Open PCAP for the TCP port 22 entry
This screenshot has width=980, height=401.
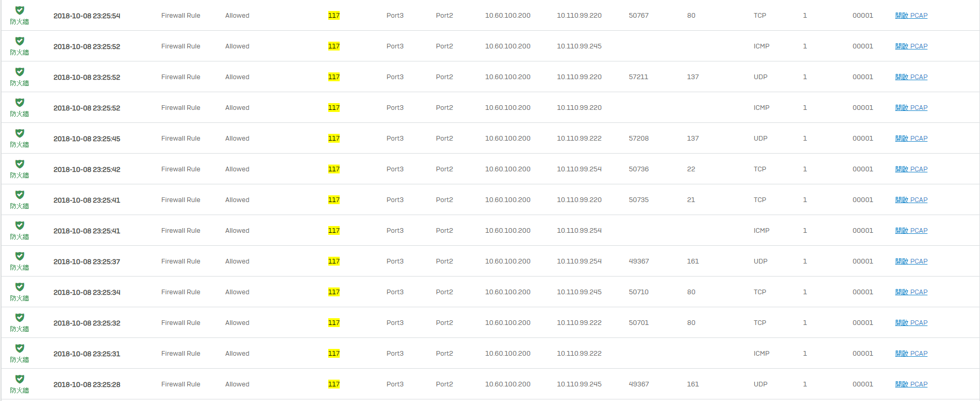click(x=911, y=169)
